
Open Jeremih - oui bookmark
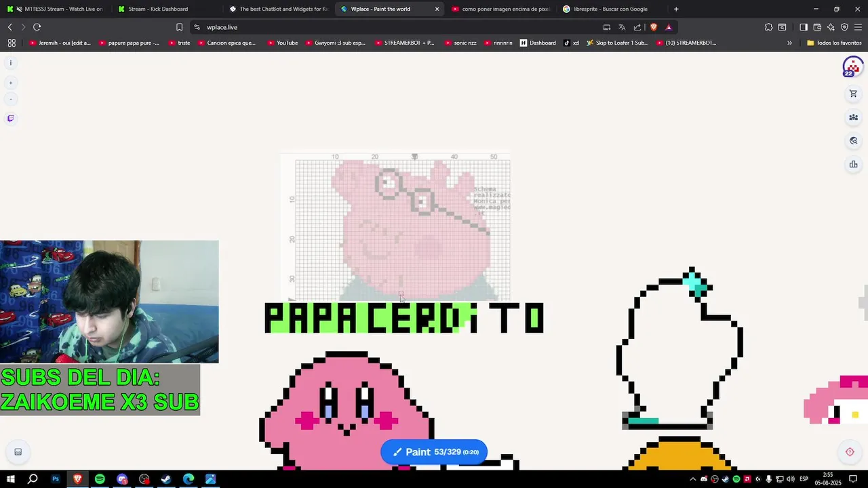[x=60, y=43]
